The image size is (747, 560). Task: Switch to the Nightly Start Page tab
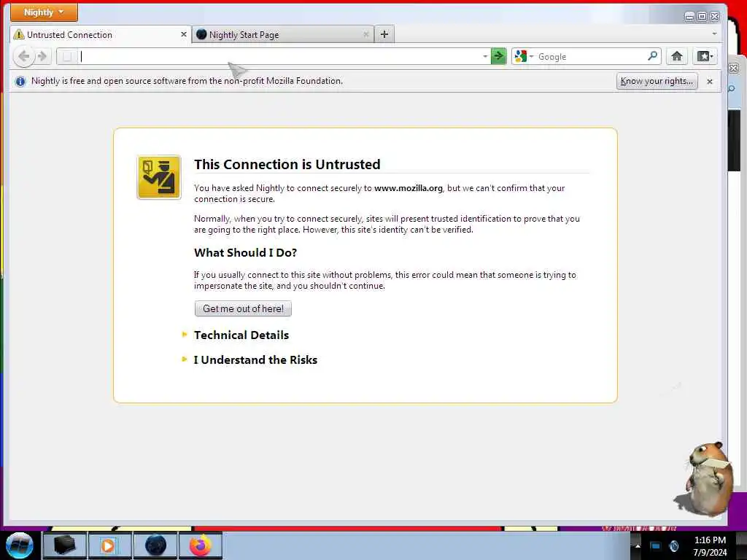(283, 35)
